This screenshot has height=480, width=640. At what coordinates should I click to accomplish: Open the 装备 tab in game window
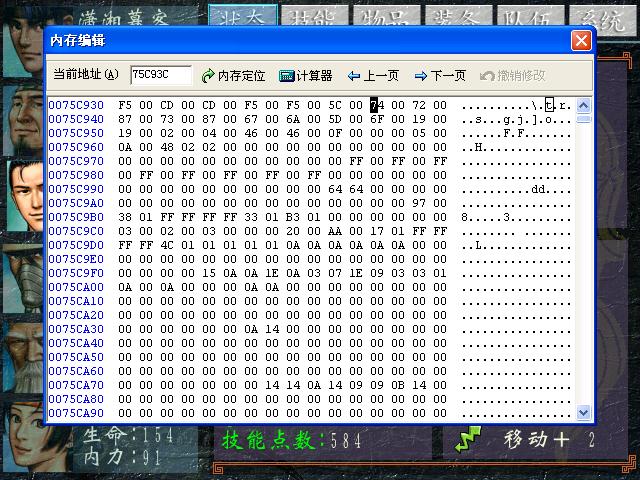(x=458, y=17)
